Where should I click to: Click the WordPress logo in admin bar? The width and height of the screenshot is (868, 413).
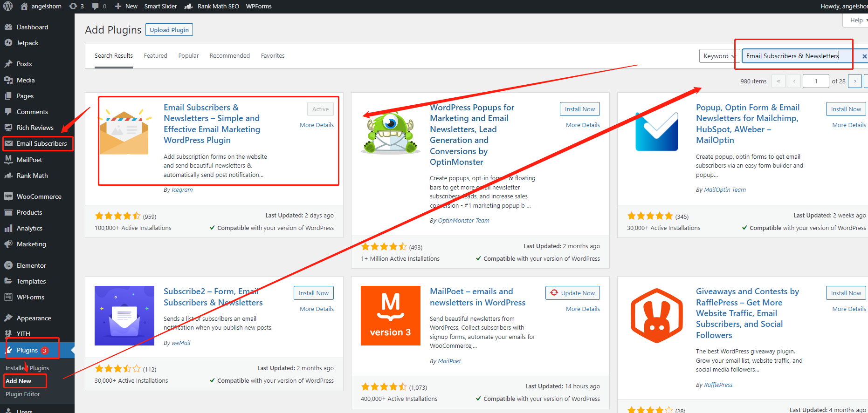8,7
